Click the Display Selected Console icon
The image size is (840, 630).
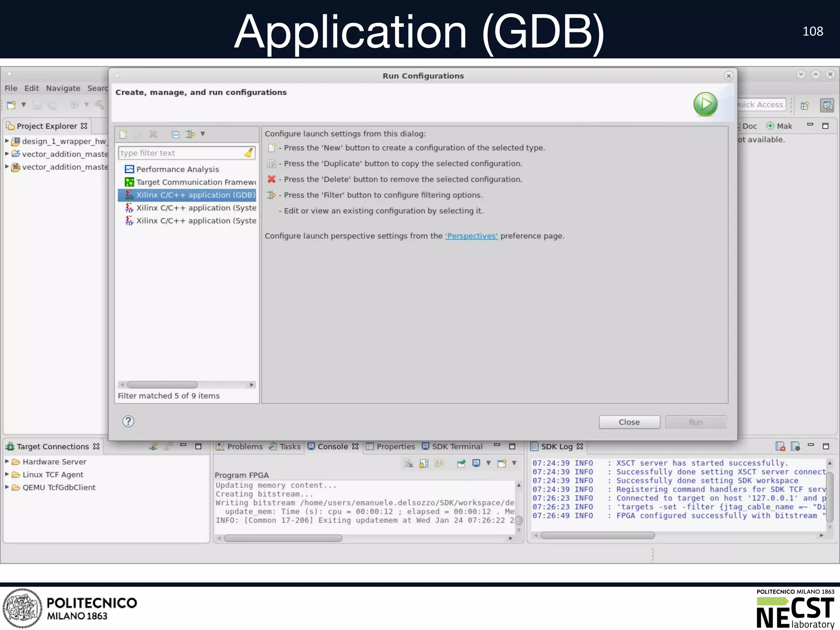476,463
